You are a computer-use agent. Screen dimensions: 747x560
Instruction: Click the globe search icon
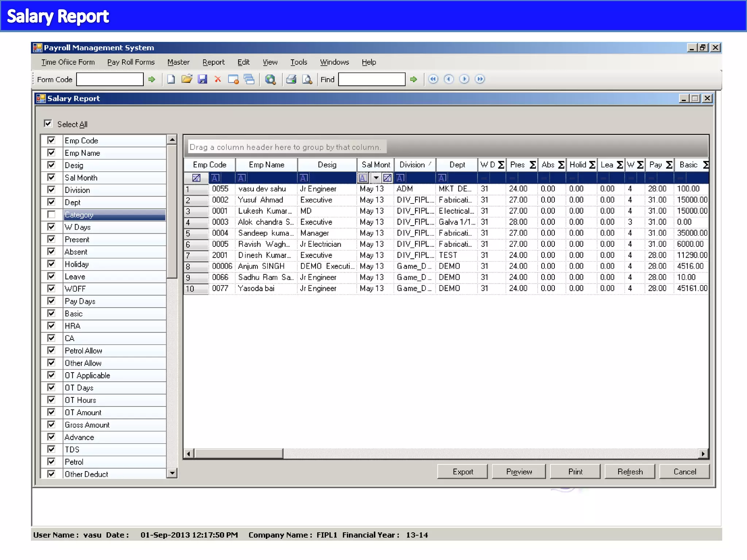tap(270, 79)
